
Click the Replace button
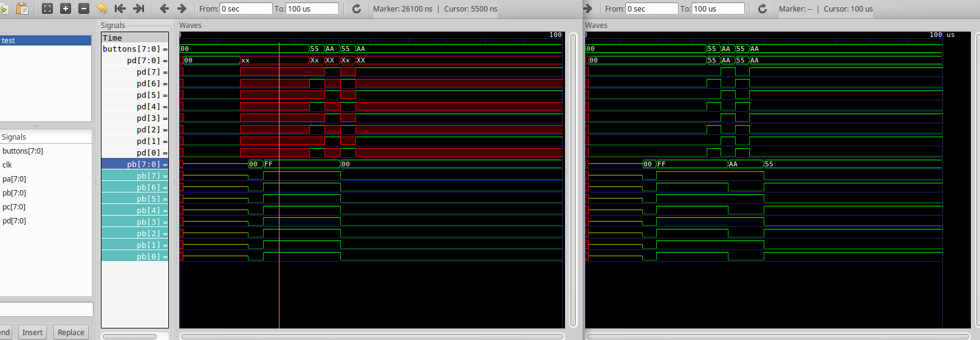pos(70,332)
